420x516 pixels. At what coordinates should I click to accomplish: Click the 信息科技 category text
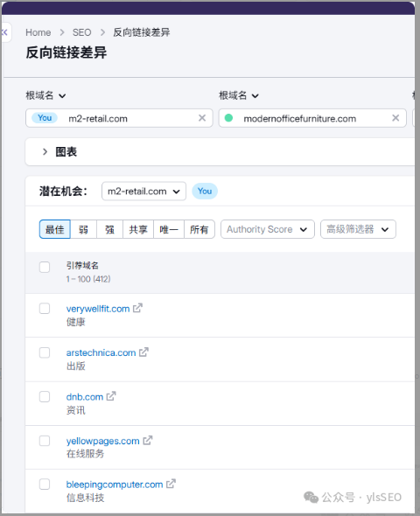click(x=85, y=498)
